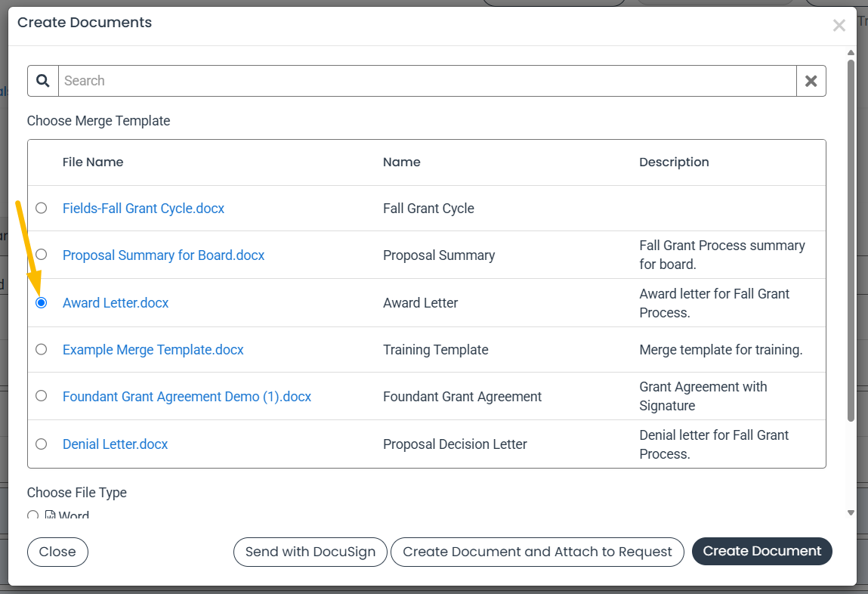Click the Close button
The image size is (868, 594).
pyautogui.click(x=57, y=552)
